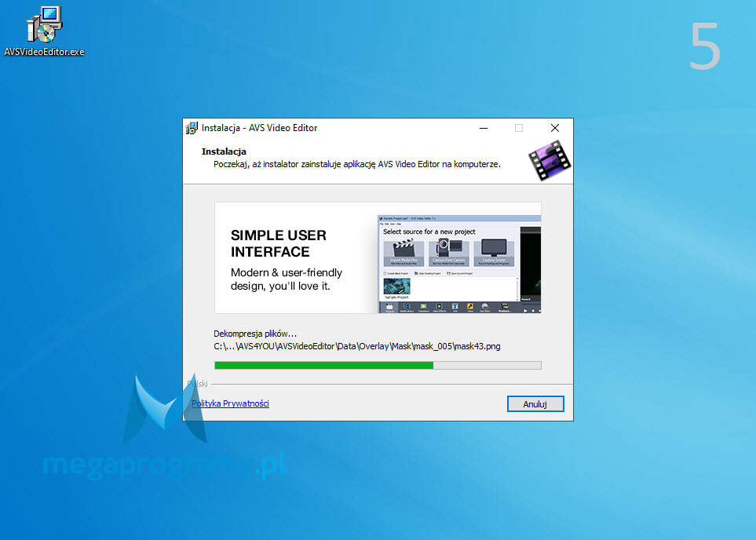The image size is (756, 540).
Task: Click the 'Dekompresja plików…' status text
Action: (x=255, y=334)
